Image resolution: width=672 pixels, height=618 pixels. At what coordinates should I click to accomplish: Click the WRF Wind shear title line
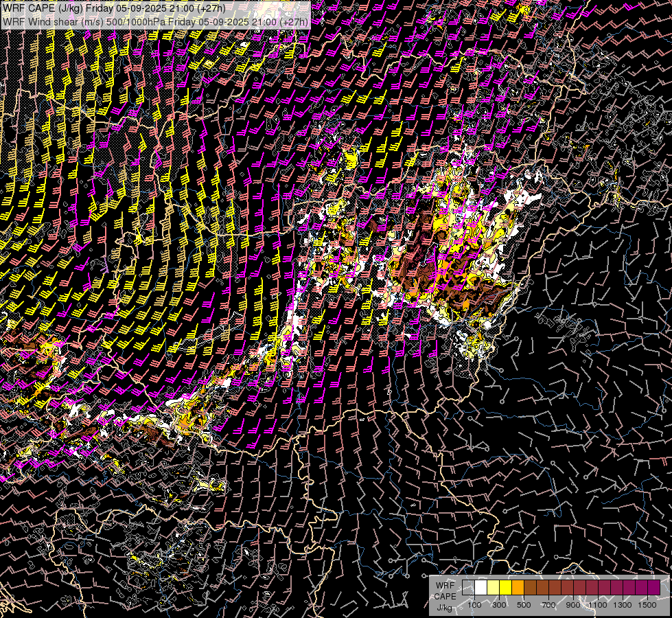coord(155,22)
